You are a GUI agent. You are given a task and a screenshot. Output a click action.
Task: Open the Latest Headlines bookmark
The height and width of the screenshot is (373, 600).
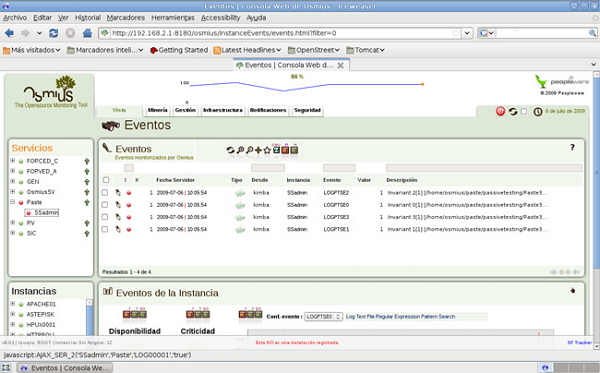247,50
